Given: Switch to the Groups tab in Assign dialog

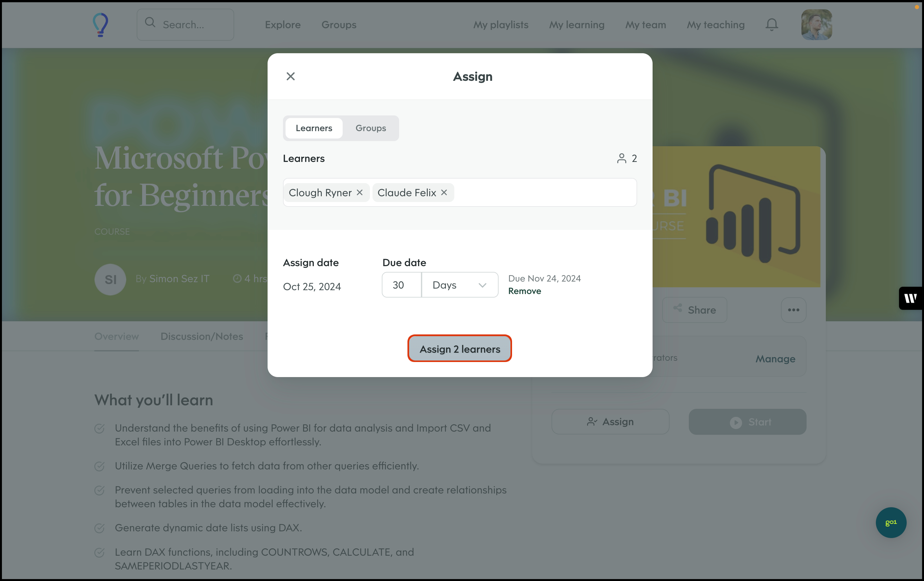Looking at the screenshot, I should point(370,128).
